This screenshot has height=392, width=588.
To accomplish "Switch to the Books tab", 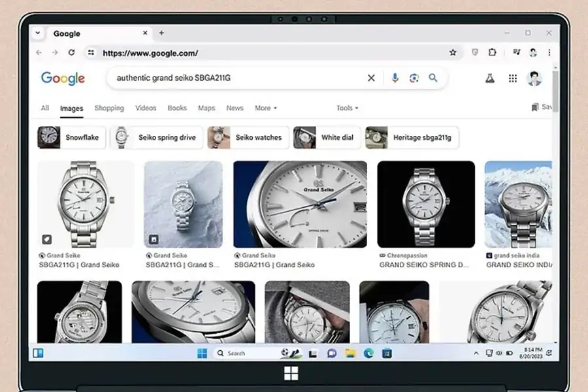I will (x=177, y=108).
